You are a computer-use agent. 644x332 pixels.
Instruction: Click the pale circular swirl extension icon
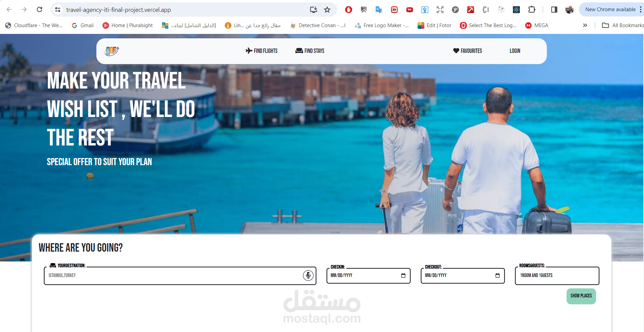[x=501, y=9]
